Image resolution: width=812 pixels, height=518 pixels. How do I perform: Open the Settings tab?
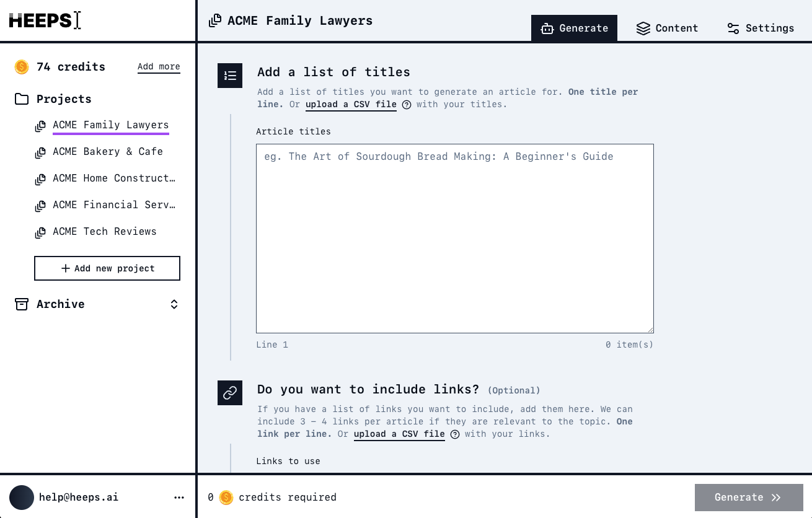click(x=760, y=29)
